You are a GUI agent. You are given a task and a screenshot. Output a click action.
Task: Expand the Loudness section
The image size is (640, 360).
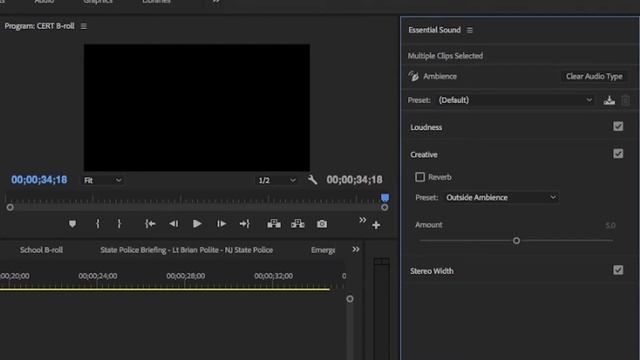click(x=426, y=127)
